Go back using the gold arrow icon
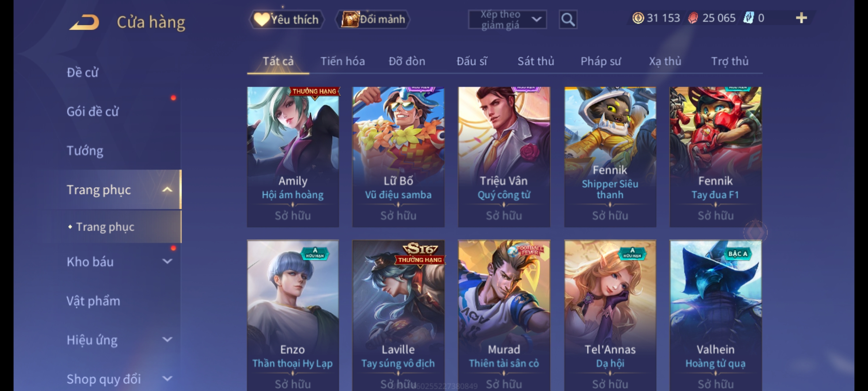Viewport: 868px width, 391px height. (84, 22)
